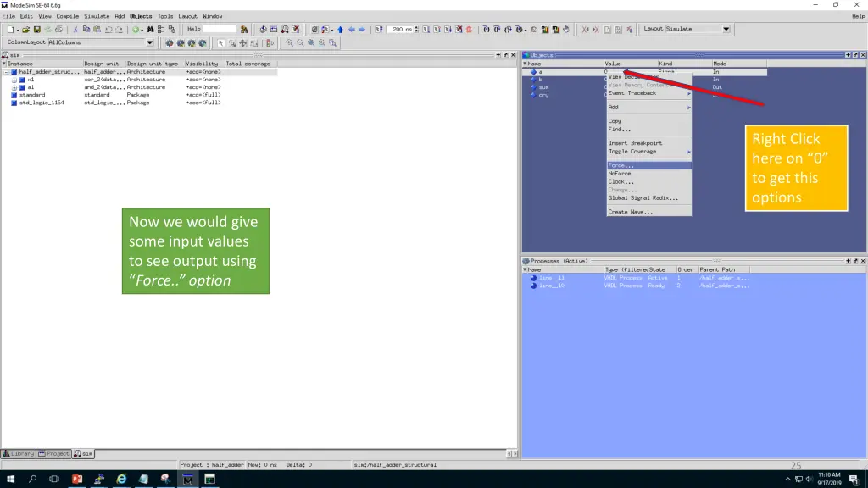Screen dimensions: 868x488
Task: Click the New file toolbar icon
Action: click(x=10, y=30)
